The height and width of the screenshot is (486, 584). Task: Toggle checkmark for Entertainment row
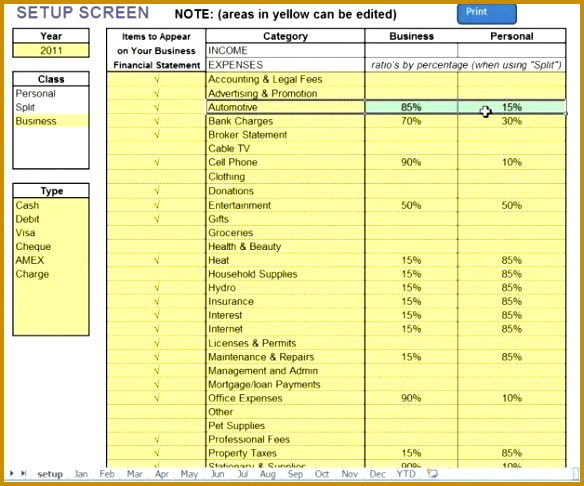click(x=156, y=205)
